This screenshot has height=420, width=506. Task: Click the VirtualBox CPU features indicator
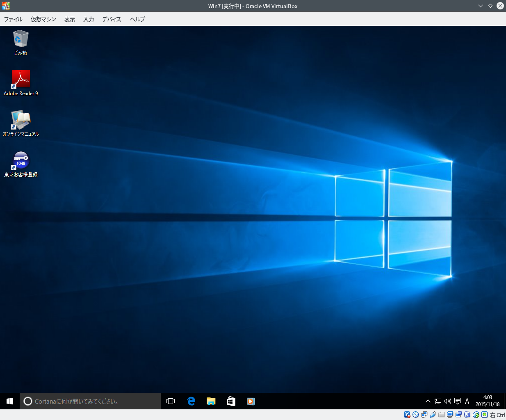point(467,415)
